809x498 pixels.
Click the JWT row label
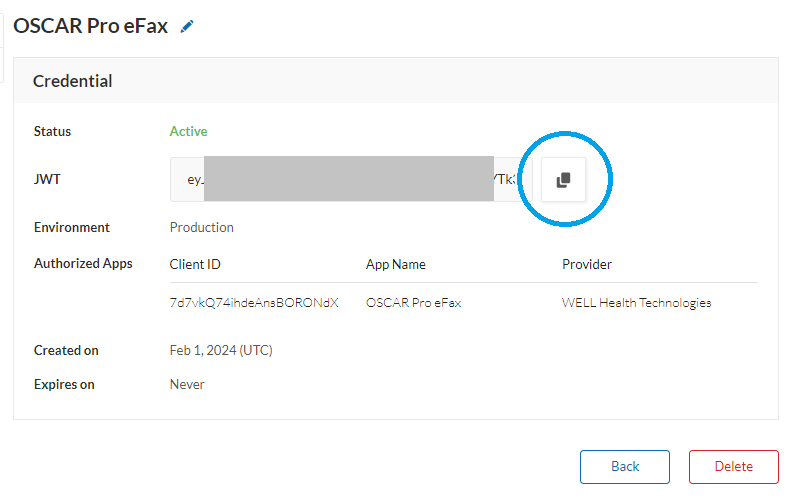pyautogui.click(x=45, y=180)
